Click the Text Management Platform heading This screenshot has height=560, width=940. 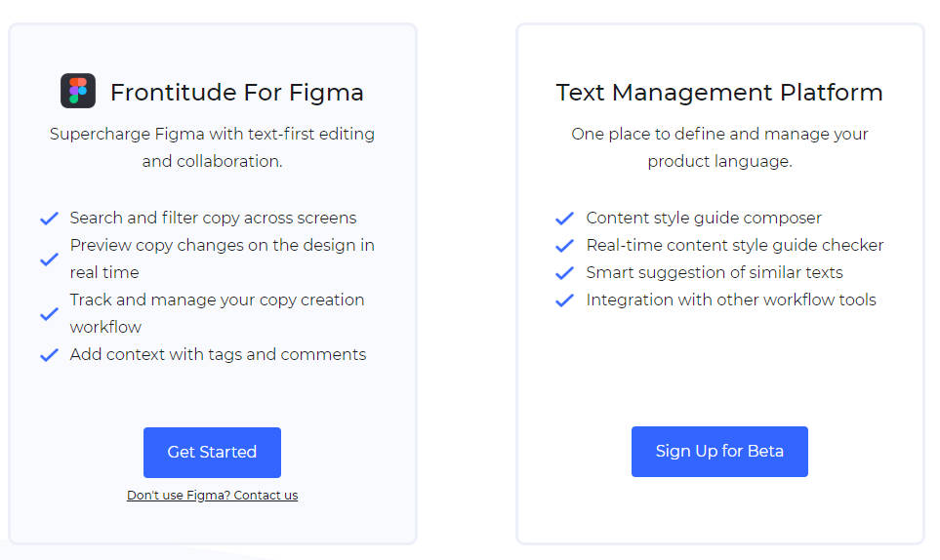[x=719, y=93]
